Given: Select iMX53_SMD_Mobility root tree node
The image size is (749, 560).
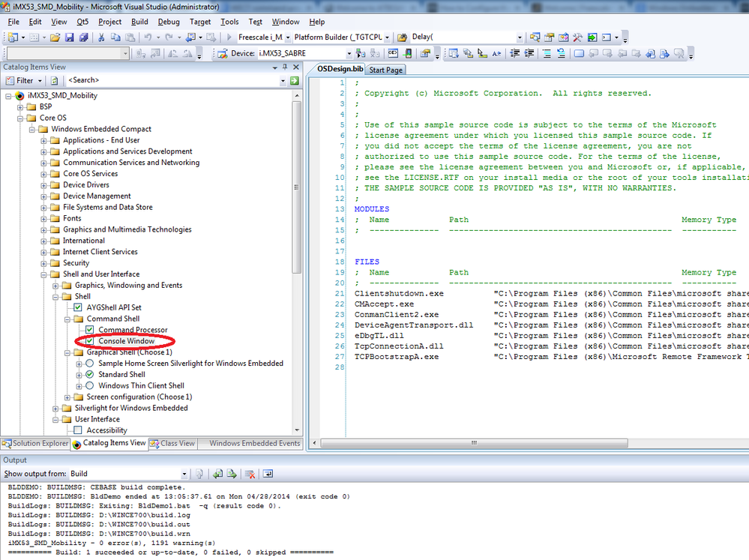Looking at the screenshot, I should pos(62,95).
